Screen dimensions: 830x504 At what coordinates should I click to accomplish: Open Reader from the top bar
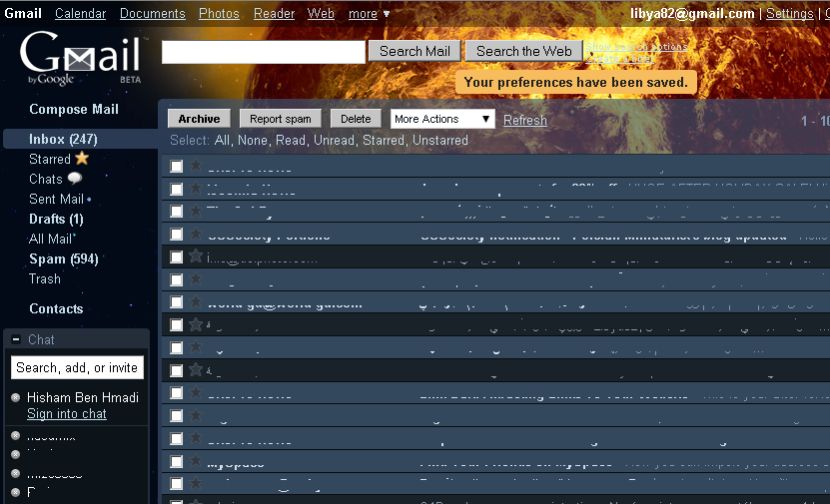point(274,14)
